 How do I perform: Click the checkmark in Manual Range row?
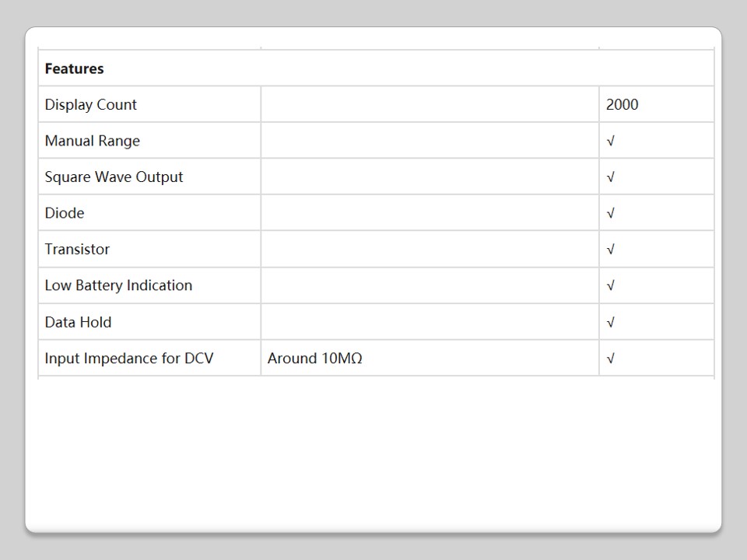(611, 141)
